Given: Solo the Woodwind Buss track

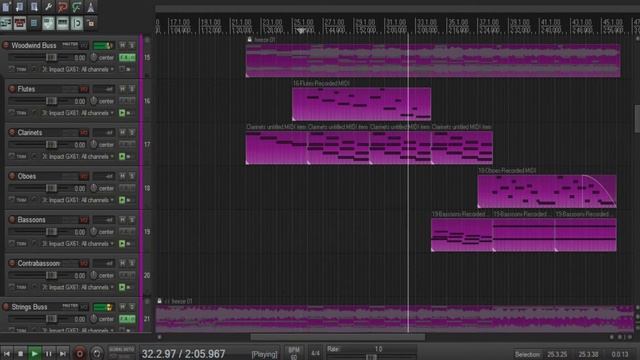Looking at the screenshot, I should [x=132, y=45].
